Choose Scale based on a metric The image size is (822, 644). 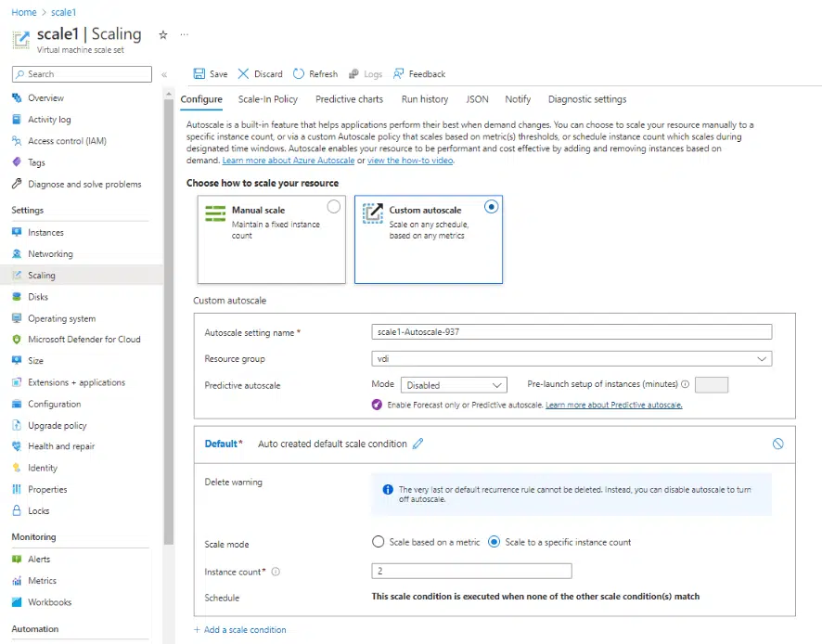pyautogui.click(x=378, y=542)
